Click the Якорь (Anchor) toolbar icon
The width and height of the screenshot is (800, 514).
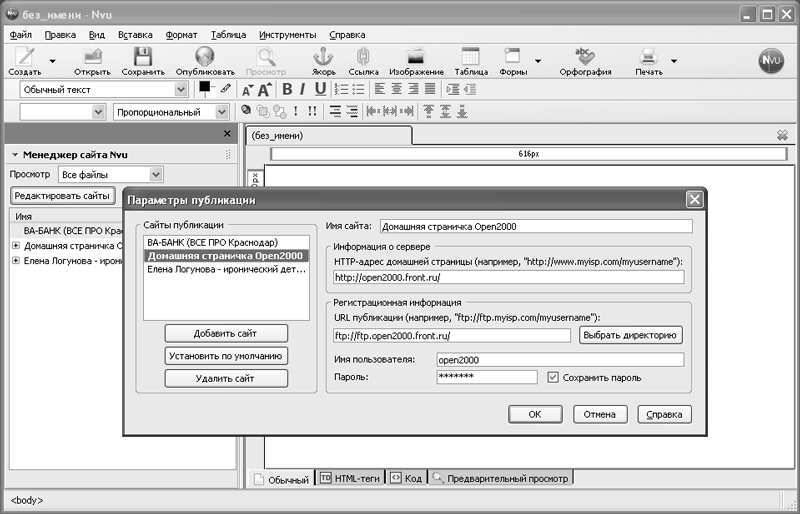coord(324,57)
